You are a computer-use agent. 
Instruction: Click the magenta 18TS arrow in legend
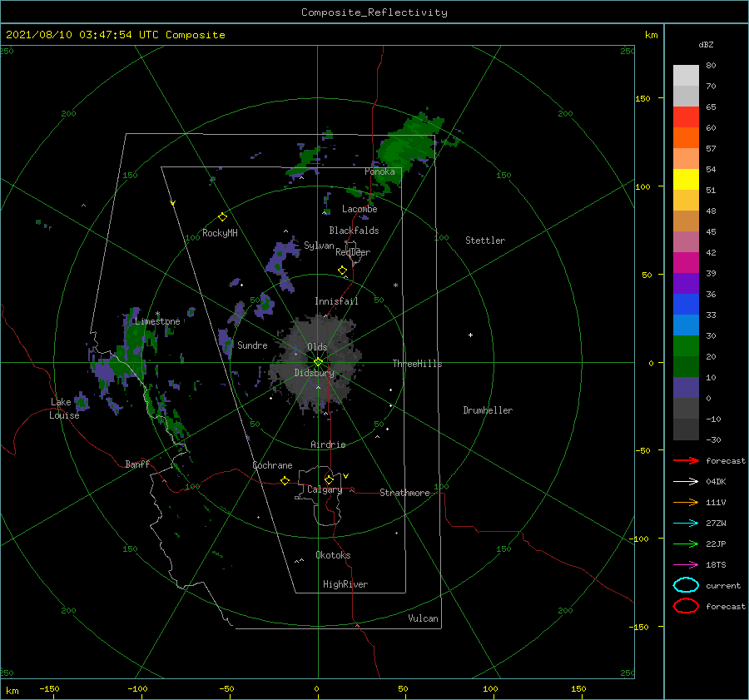point(686,565)
